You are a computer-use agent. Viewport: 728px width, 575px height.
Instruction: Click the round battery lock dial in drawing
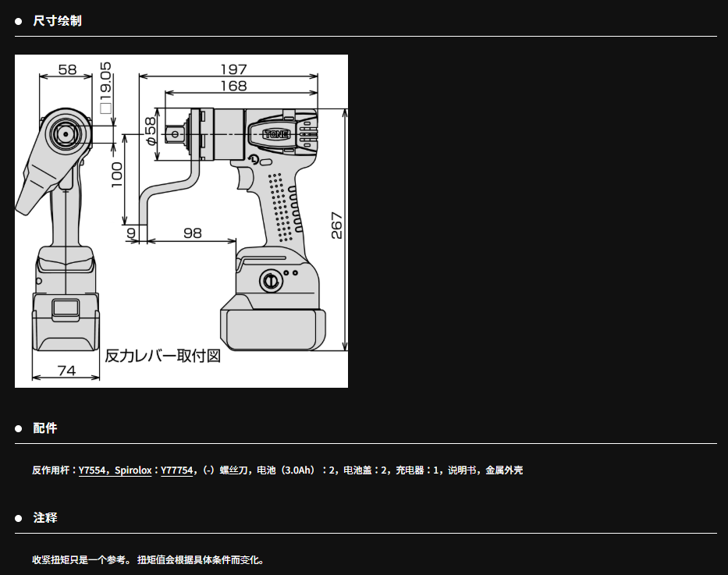tap(271, 280)
